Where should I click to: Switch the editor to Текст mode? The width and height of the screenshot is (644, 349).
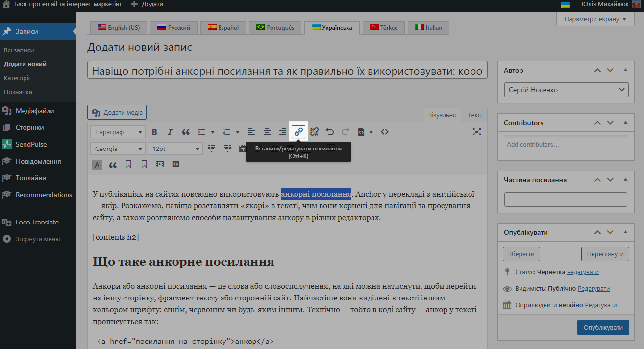click(x=475, y=115)
